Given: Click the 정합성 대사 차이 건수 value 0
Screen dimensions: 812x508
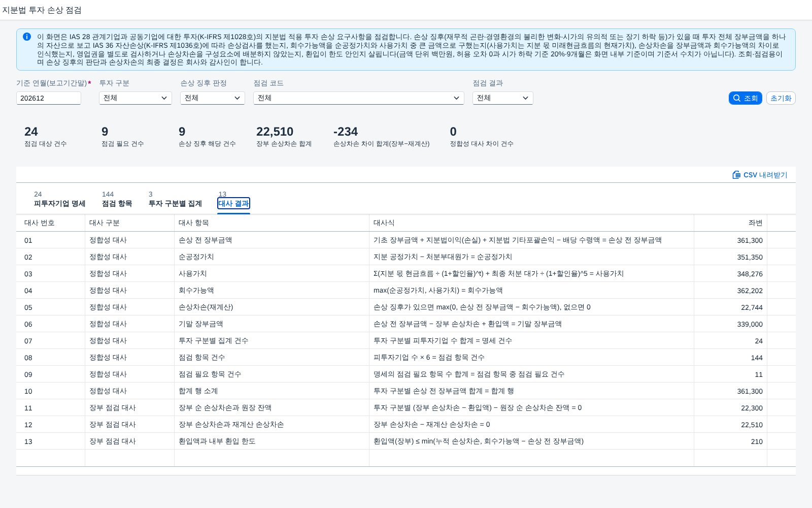Looking at the screenshot, I should click(x=453, y=132).
